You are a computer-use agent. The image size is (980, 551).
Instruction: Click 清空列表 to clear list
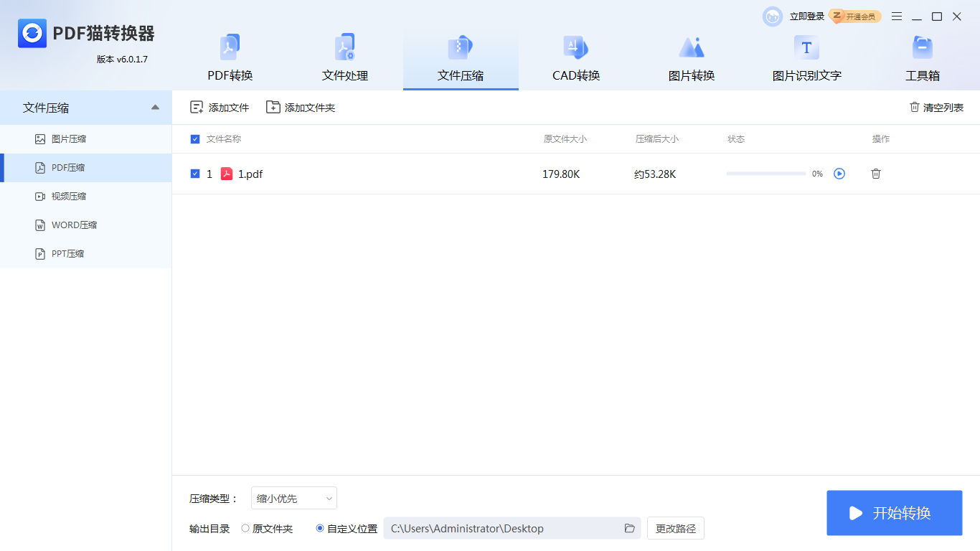936,108
